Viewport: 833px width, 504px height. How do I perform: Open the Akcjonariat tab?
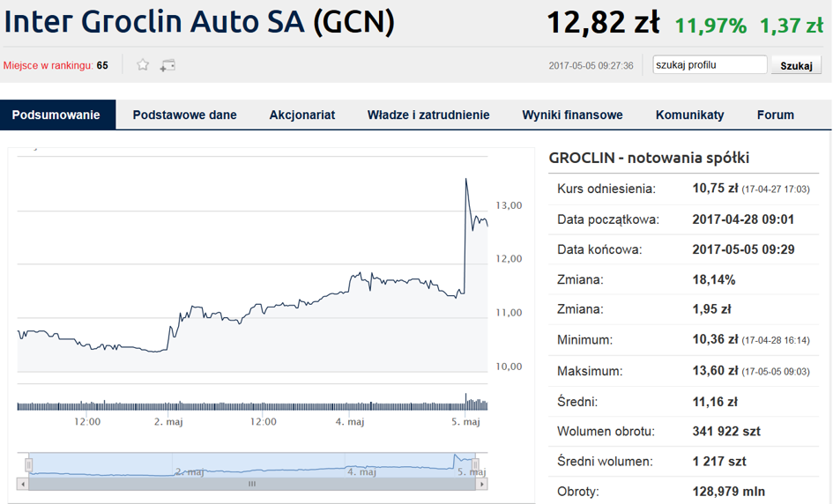[x=301, y=115]
